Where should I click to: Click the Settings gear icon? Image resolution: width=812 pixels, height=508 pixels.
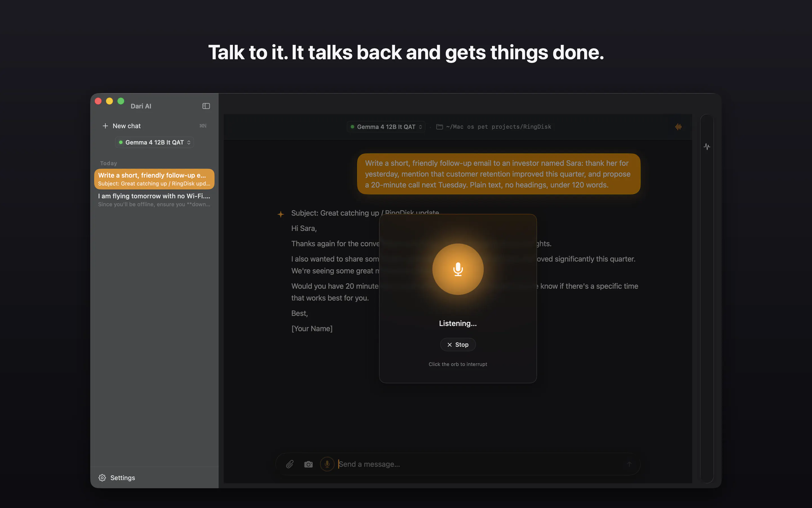click(x=102, y=478)
